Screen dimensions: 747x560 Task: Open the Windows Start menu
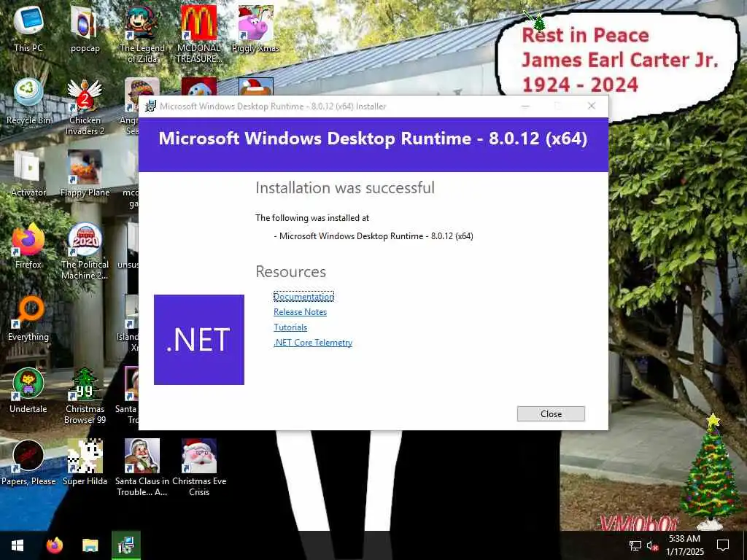point(18,545)
